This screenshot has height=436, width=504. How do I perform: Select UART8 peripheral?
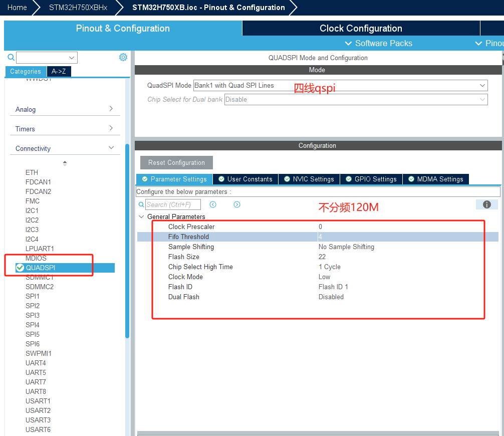coord(36,391)
